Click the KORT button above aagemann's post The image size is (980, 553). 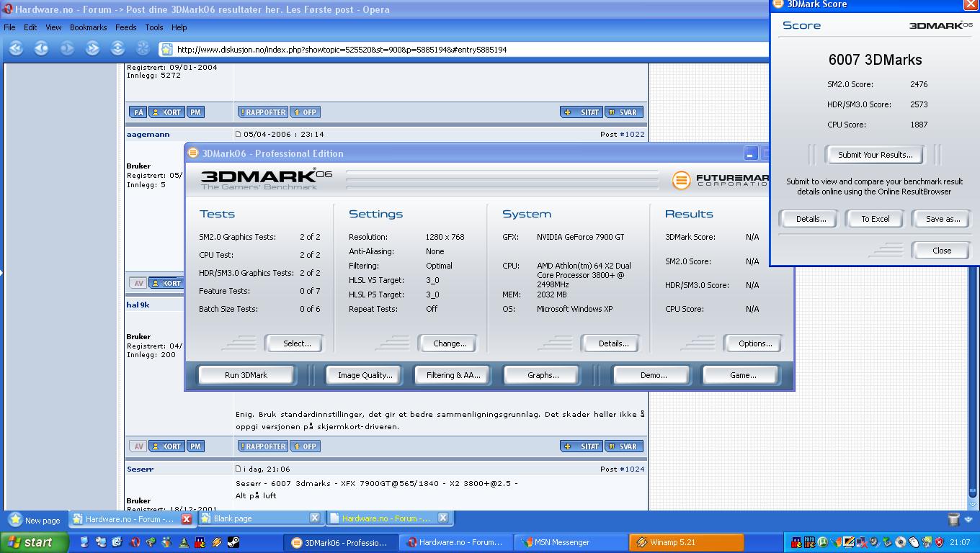[166, 112]
